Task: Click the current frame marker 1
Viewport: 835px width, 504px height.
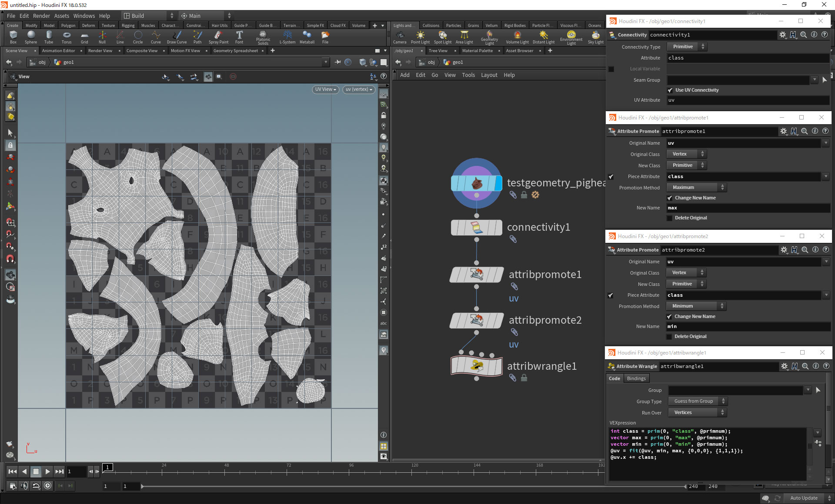Action: tap(108, 468)
